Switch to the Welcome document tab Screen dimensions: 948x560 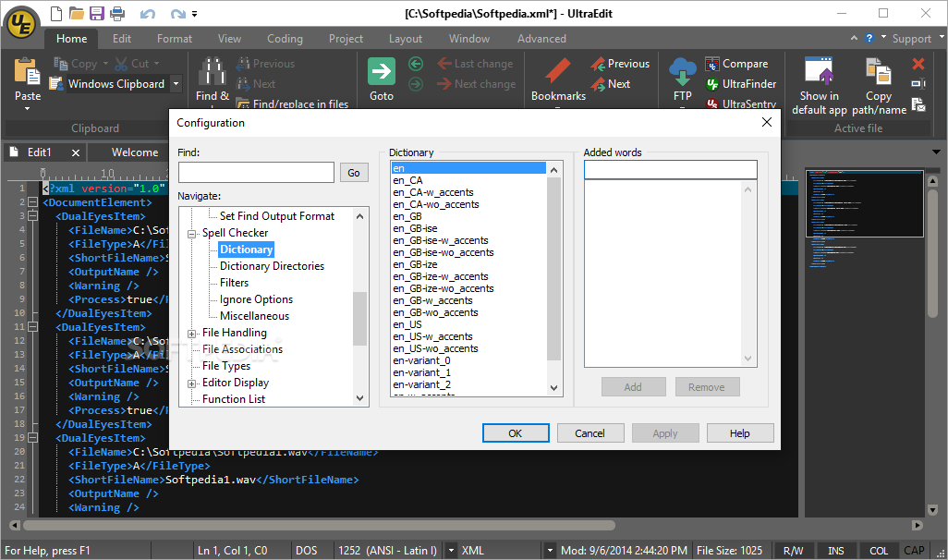click(x=135, y=152)
